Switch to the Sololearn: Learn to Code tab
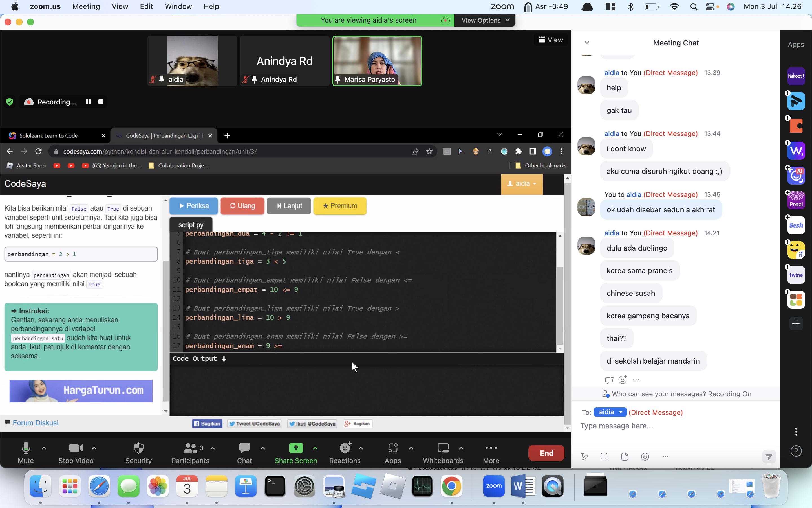Viewport: 812px width, 508px height. pyautogui.click(x=55, y=135)
